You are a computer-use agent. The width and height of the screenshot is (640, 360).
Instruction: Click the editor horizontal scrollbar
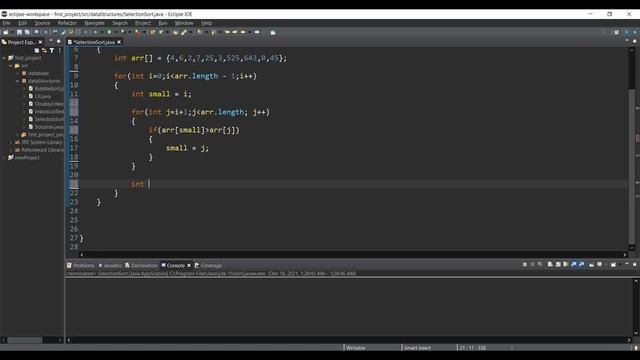[x=353, y=254]
